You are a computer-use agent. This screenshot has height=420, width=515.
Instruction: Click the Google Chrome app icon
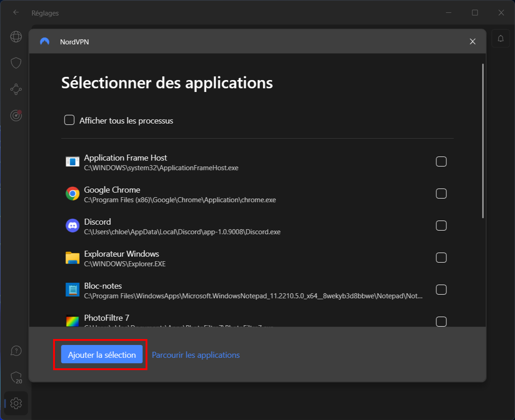pos(72,194)
